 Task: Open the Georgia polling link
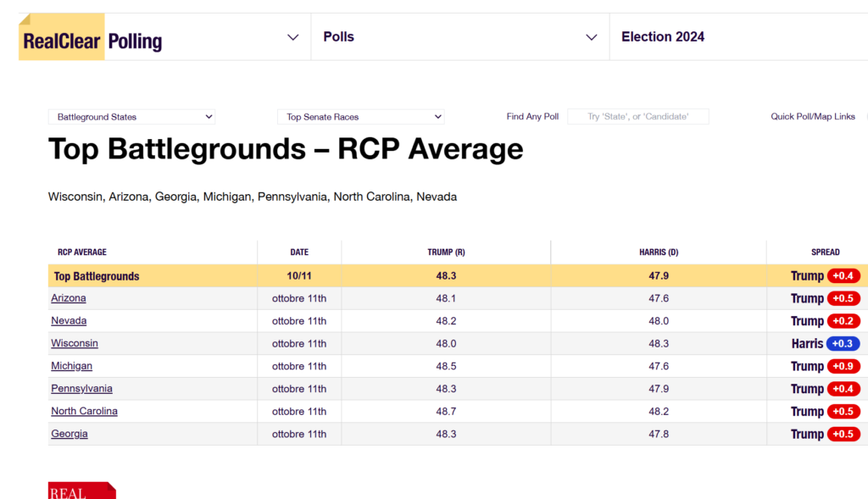(70, 434)
